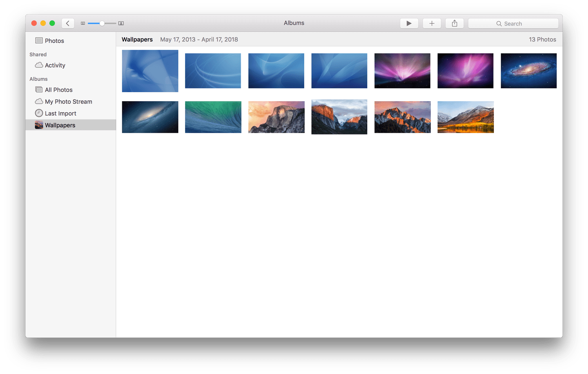Open My Photo Stream label
This screenshot has width=588, height=374.
[x=69, y=102]
